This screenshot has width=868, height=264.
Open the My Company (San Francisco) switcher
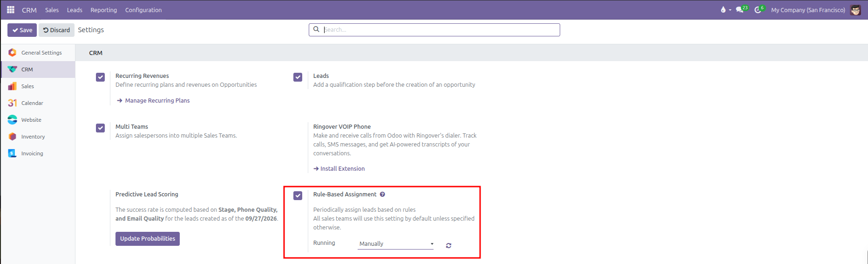coord(808,10)
